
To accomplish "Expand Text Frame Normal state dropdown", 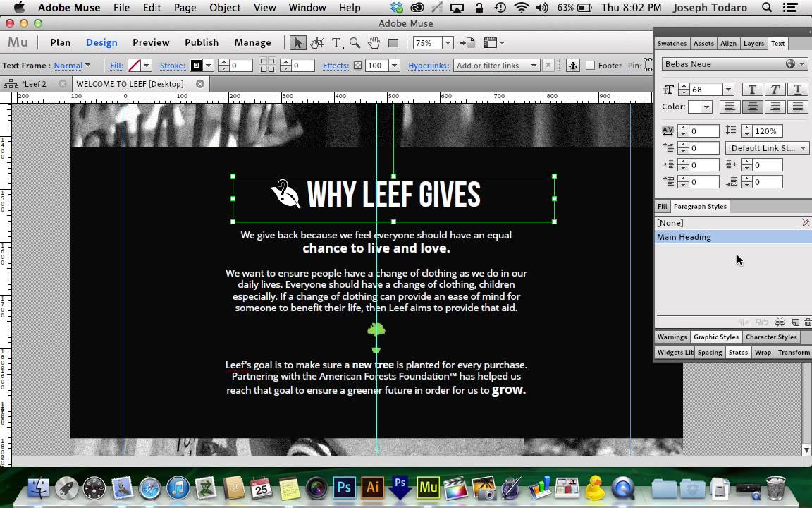I will (x=72, y=66).
